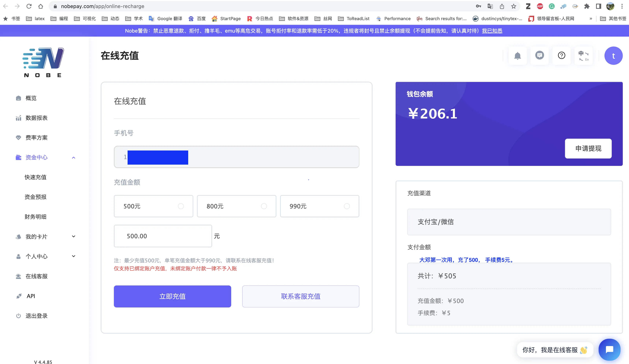Click the browser home icon
The height and width of the screenshot is (364, 629).
(x=41, y=6)
